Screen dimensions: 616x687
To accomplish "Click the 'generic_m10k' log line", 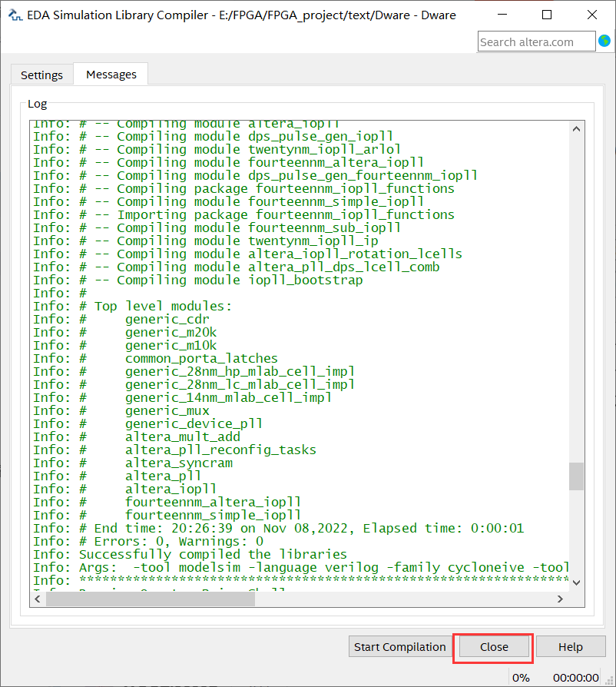I will (125, 345).
